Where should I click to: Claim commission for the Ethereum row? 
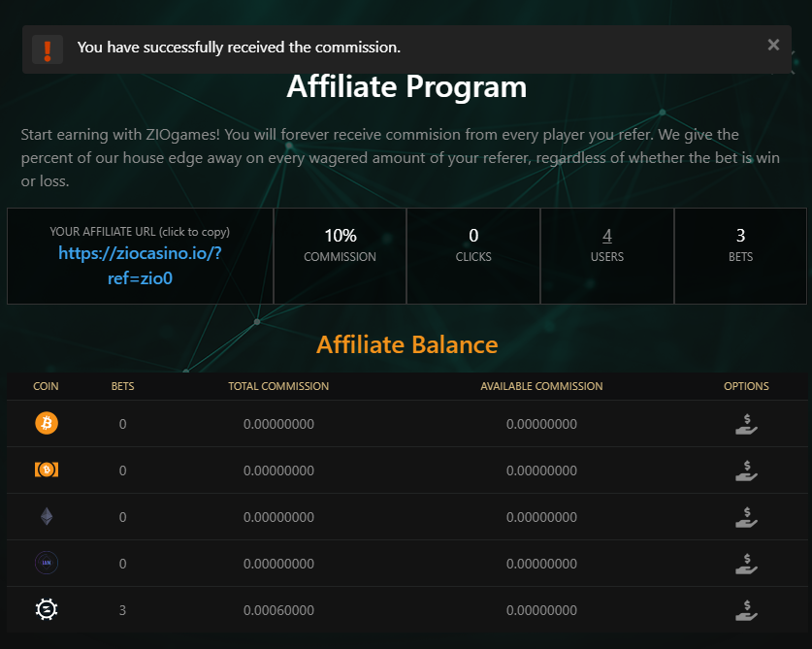(746, 517)
